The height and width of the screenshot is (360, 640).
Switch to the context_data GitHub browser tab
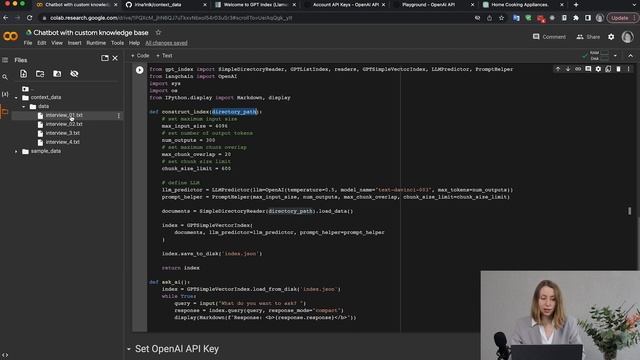click(165, 5)
